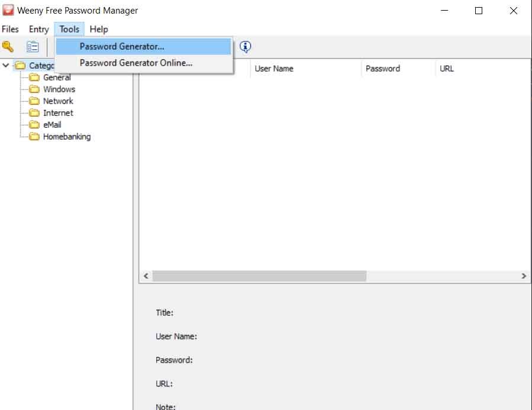The image size is (532, 410).
Task: Select the Homebanking folder icon
Action: pos(34,137)
